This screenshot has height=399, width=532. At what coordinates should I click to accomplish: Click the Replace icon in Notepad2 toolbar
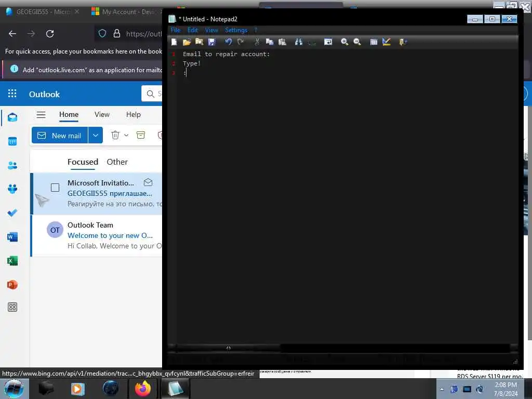click(x=312, y=42)
